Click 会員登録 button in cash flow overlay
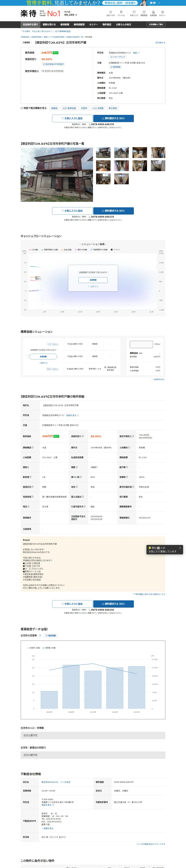The width and height of the screenshot is (186, 868). (93, 280)
